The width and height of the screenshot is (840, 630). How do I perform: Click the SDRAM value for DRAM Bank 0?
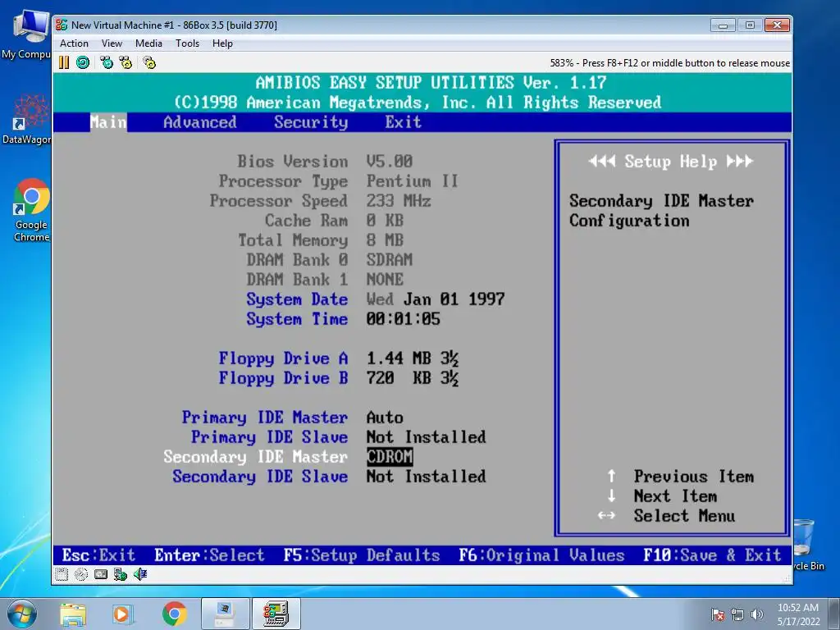coord(390,260)
